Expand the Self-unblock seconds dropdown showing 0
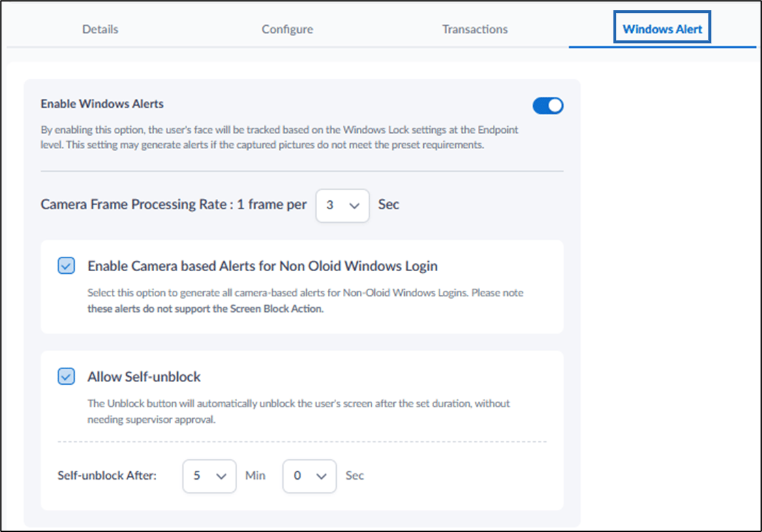This screenshot has height=532, width=762. tap(309, 476)
